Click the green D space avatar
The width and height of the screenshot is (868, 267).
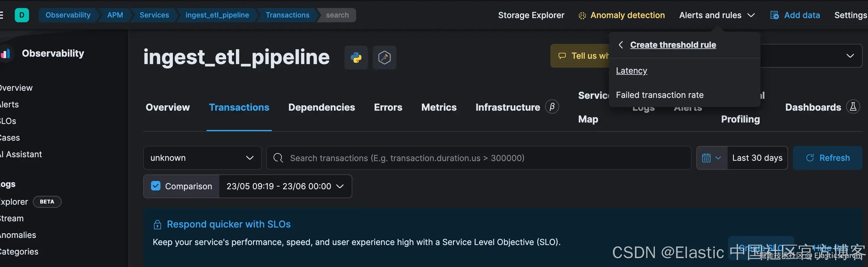pyautogui.click(x=22, y=15)
